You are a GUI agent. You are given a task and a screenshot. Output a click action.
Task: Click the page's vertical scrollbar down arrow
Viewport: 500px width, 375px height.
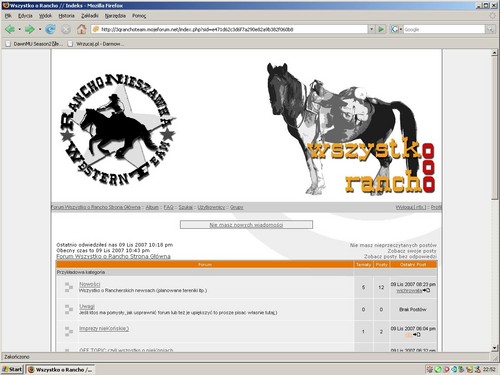coord(495,348)
